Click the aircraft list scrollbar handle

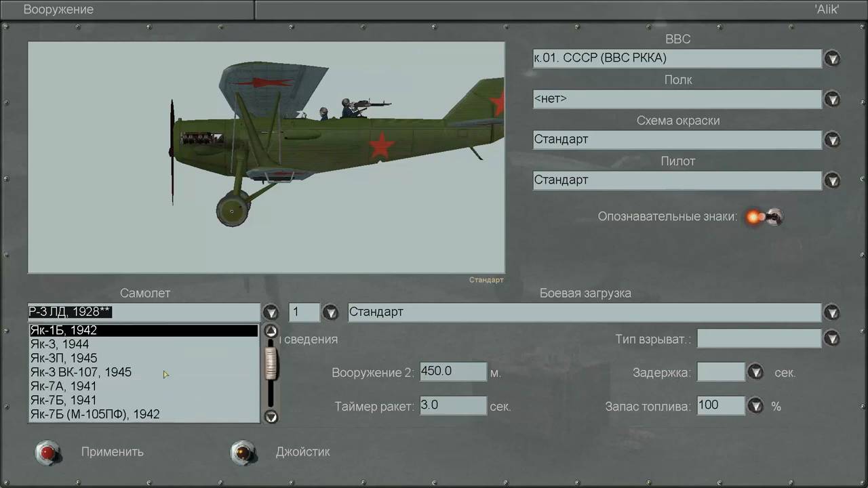pos(271,364)
